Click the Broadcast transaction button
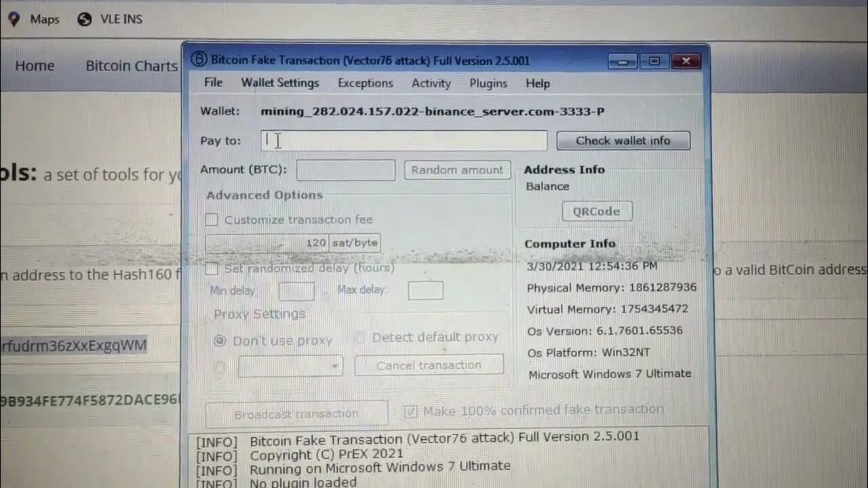The height and width of the screenshot is (488, 868). [x=296, y=413]
